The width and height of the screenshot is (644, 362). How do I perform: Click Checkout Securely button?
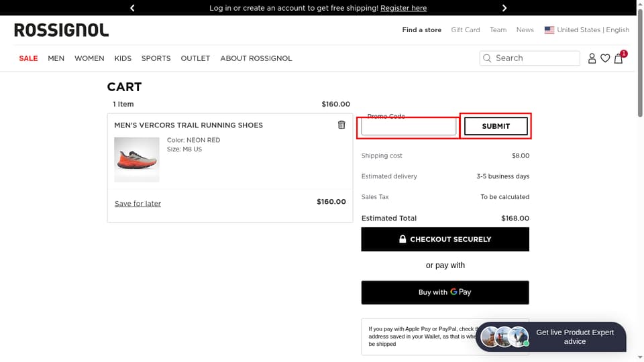pos(445,239)
